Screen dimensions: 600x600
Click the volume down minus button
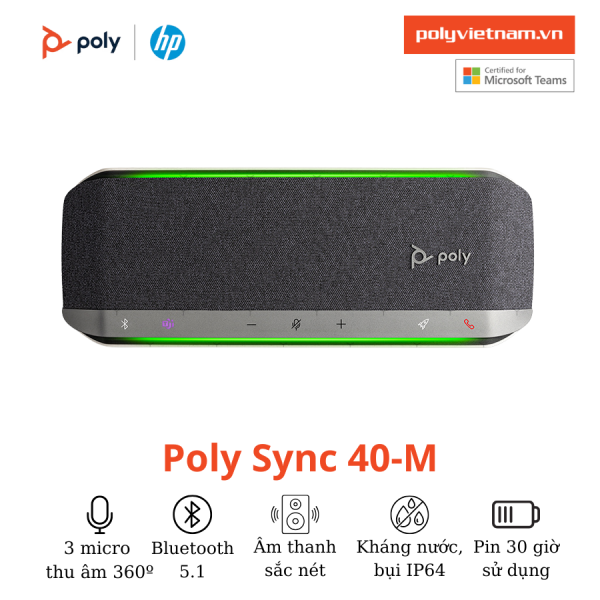pos(251,325)
